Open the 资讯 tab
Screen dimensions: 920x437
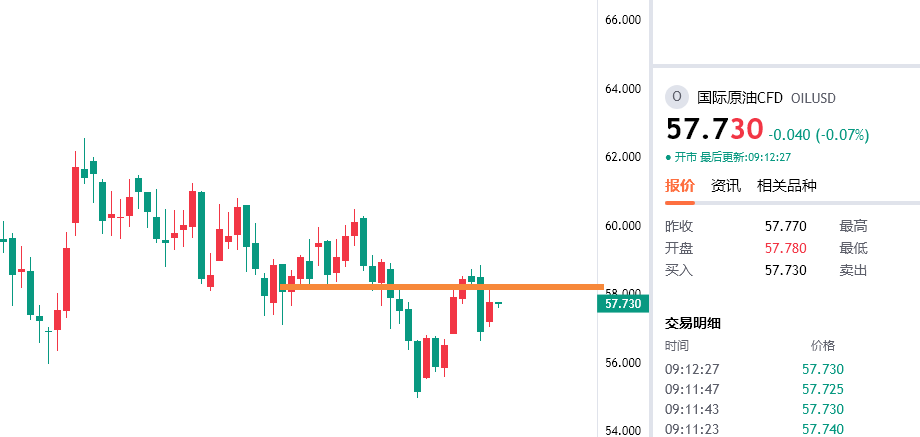point(726,185)
